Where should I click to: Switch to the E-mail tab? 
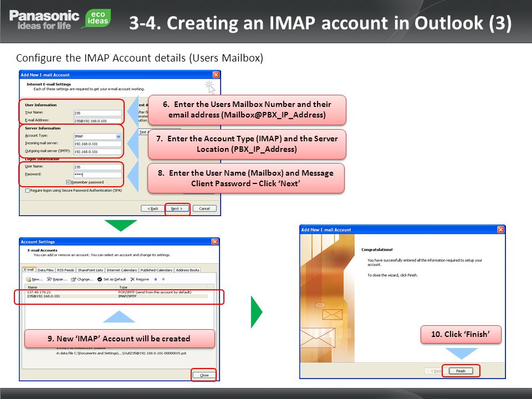pyautogui.click(x=29, y=270)
